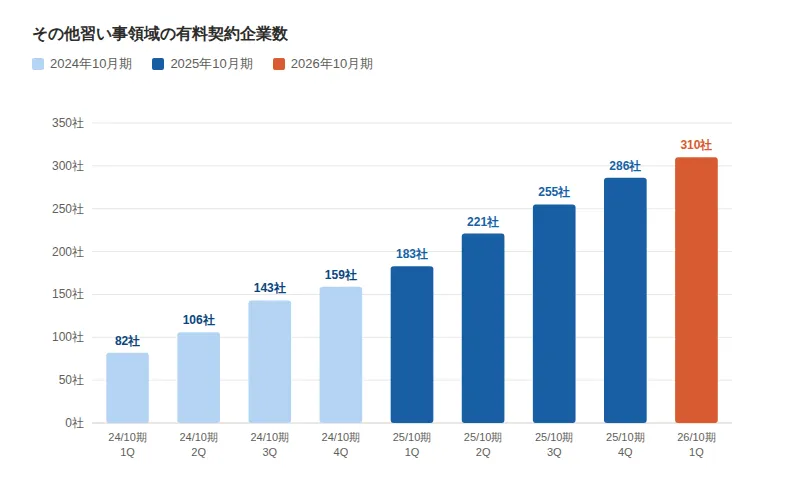The height and width of the screenshot is (480, 800).
Task: Click the orange 2026年10月期 legend swatch
Action: click(x=279, y=64)
